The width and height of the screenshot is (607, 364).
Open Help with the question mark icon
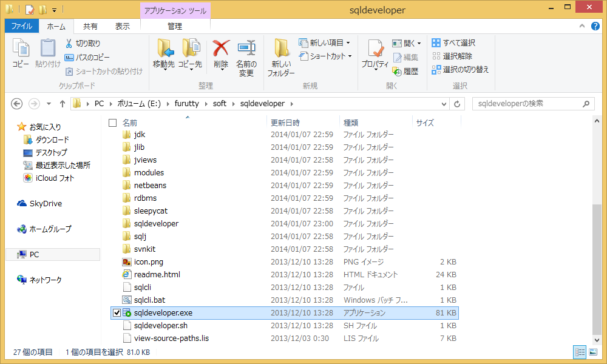595,26
